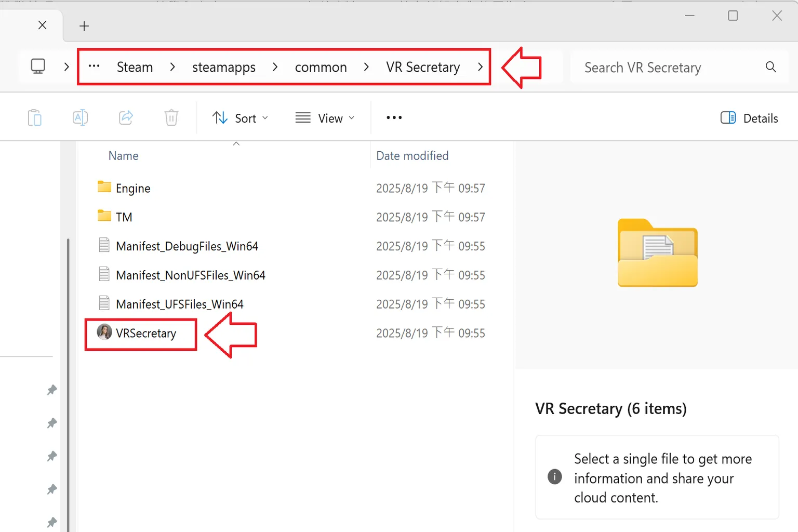Expand the chevron after steamapps breadcrumb

(x=275, y=67)
